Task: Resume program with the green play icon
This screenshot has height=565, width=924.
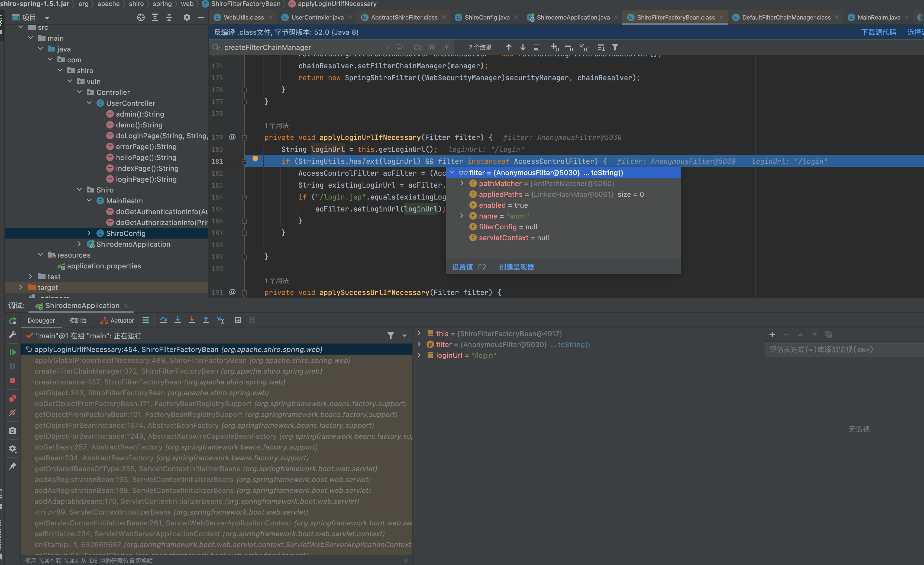Action: click(x=12, y=352)
